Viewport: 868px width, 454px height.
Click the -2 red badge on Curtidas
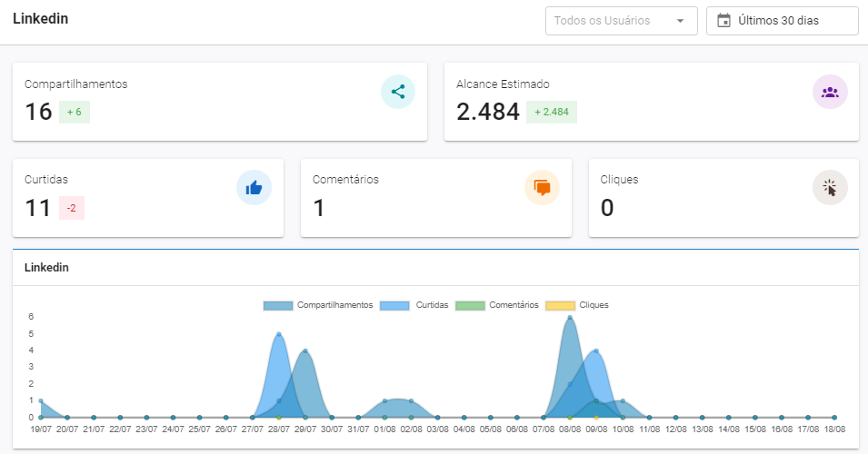[x=71, y=208]
